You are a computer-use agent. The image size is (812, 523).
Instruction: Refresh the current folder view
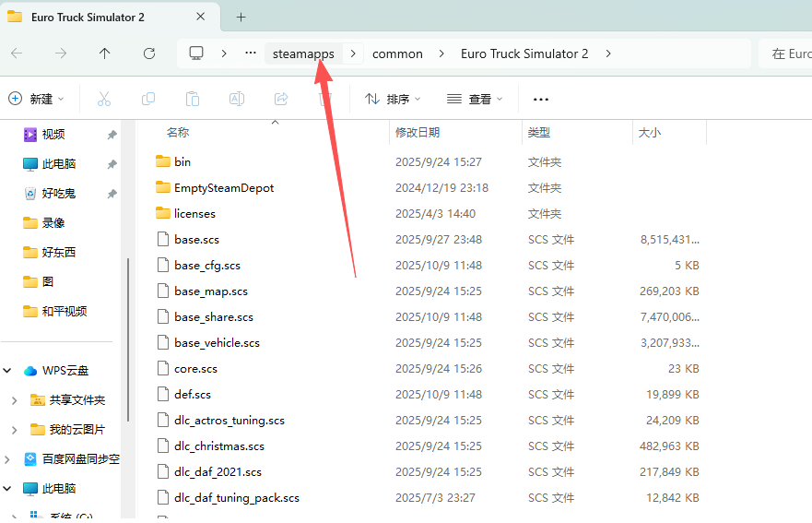point(149,53)
